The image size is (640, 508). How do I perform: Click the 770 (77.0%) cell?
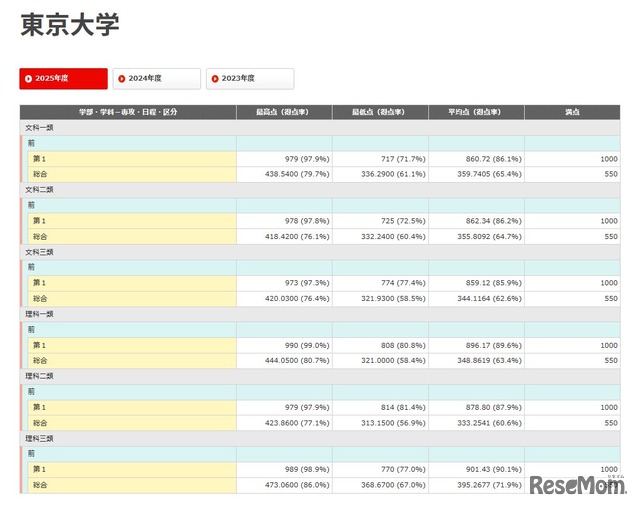[x=380, y=470]
